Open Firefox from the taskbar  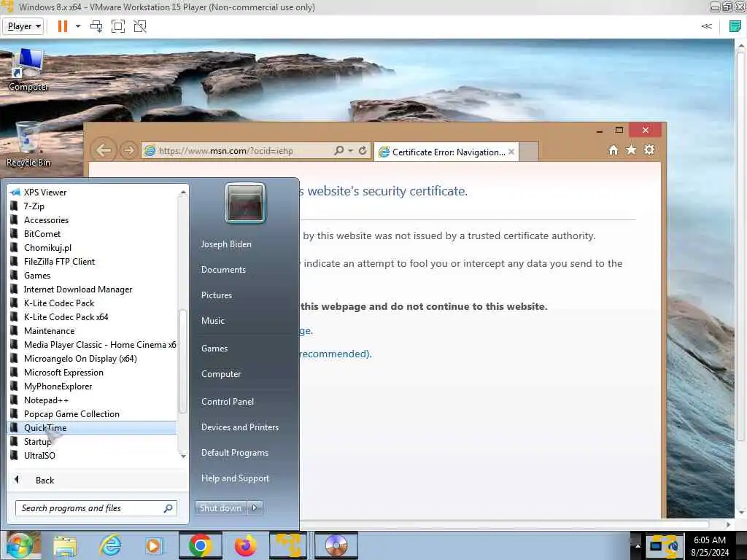click(246, 545)
